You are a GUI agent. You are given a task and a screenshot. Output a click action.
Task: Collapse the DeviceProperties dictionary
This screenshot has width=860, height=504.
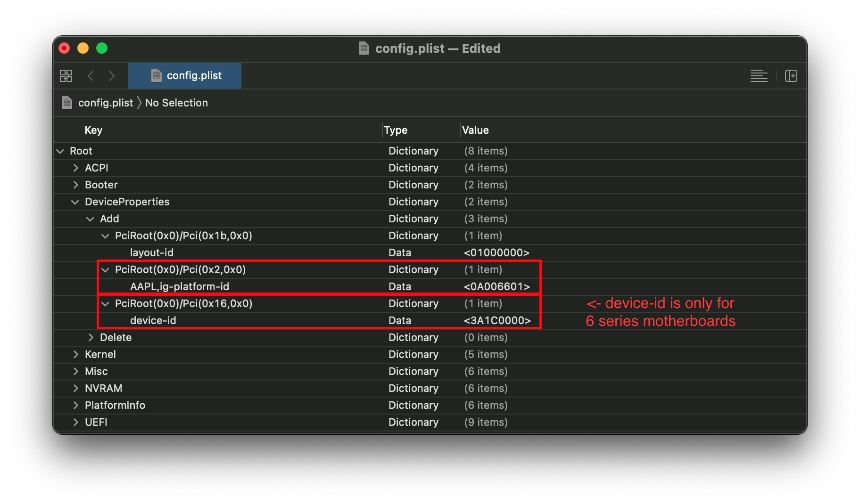click(75, 202)
